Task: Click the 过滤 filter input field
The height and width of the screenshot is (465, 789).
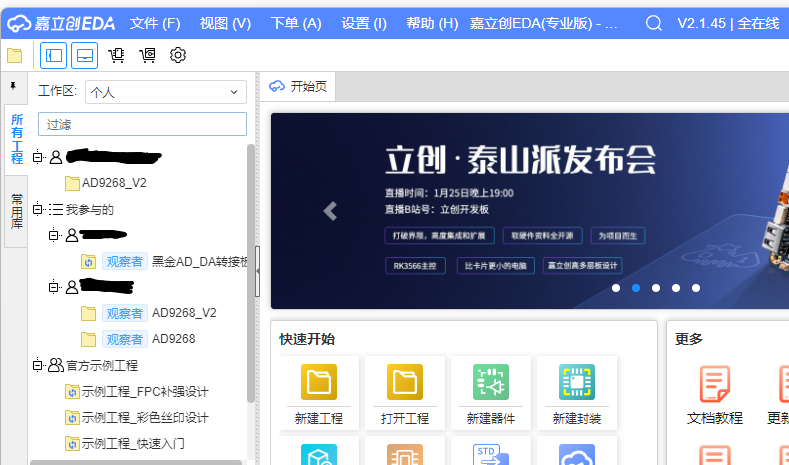Action: (x=142, y=124)
